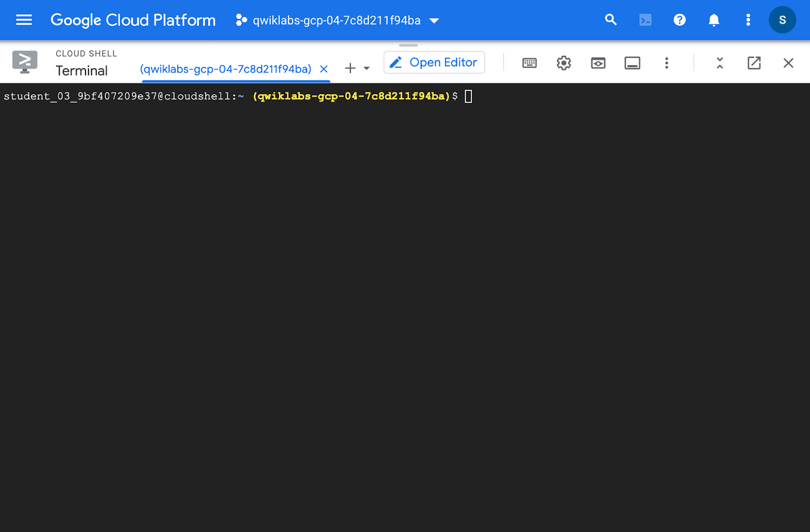Open the terminal settings gear
The image size is (810, 532).
coord(563,63)
